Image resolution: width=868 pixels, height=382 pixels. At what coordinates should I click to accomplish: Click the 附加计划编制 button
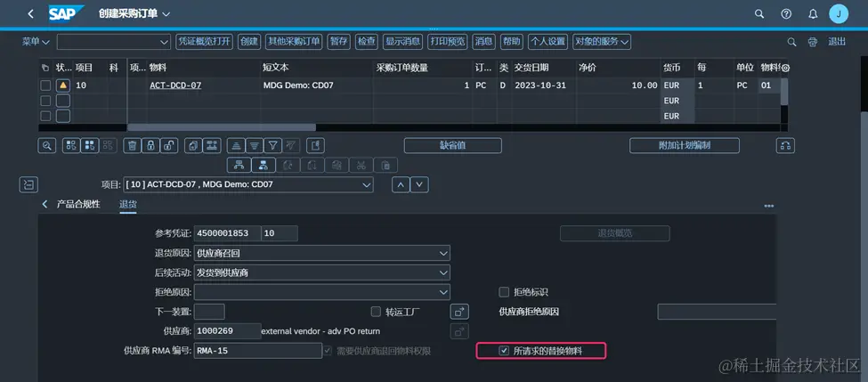point(685,146)
